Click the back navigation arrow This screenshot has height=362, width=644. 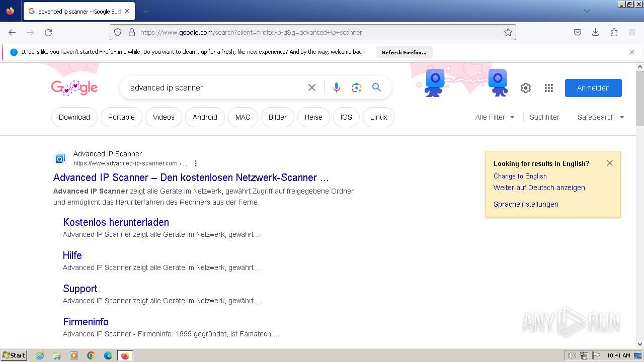[x=12, y=32]
